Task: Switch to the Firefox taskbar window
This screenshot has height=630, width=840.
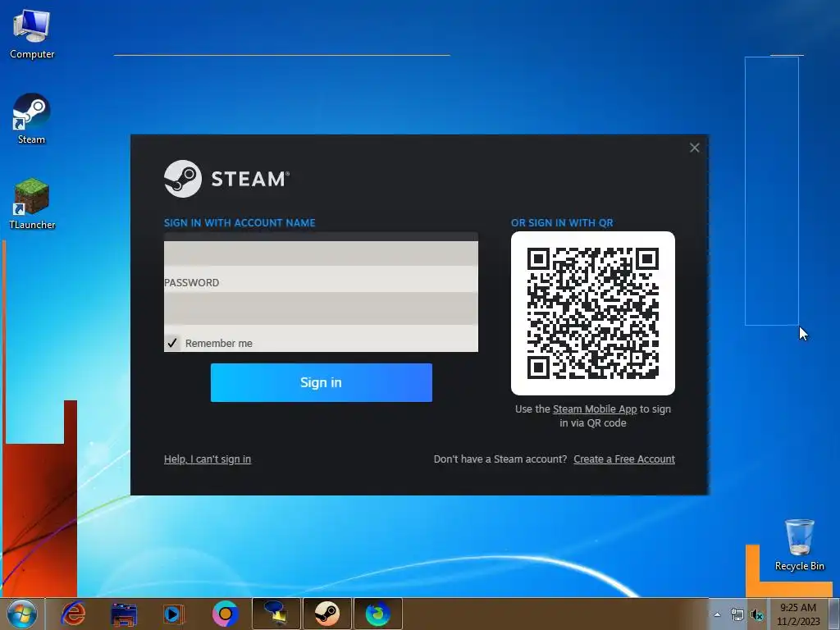Action: tap(377, 614)
